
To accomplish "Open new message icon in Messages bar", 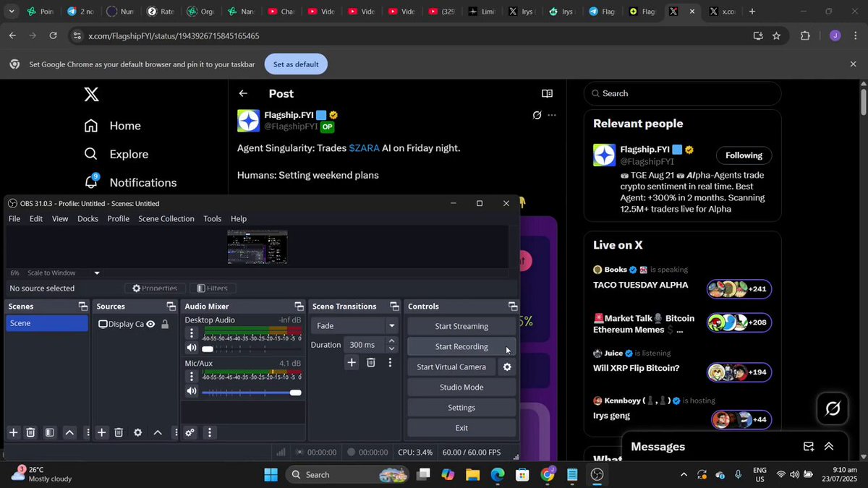I will [x=809, y=447].
